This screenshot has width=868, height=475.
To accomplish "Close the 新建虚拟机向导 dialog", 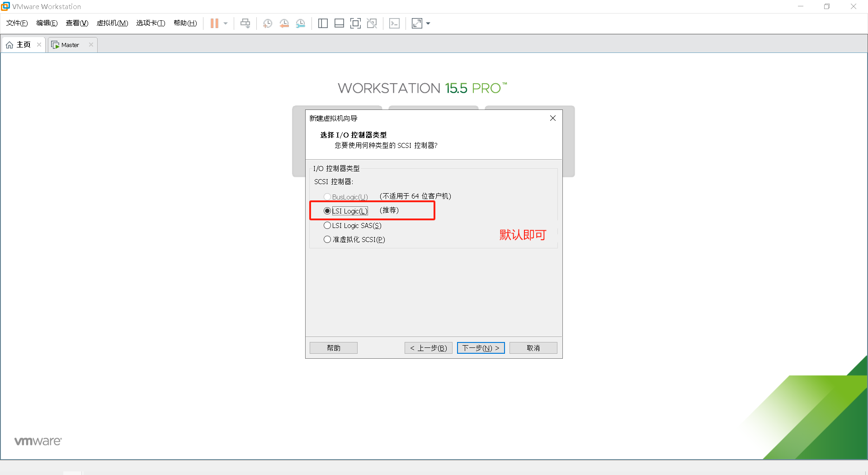I will click(x=553, y=118).
